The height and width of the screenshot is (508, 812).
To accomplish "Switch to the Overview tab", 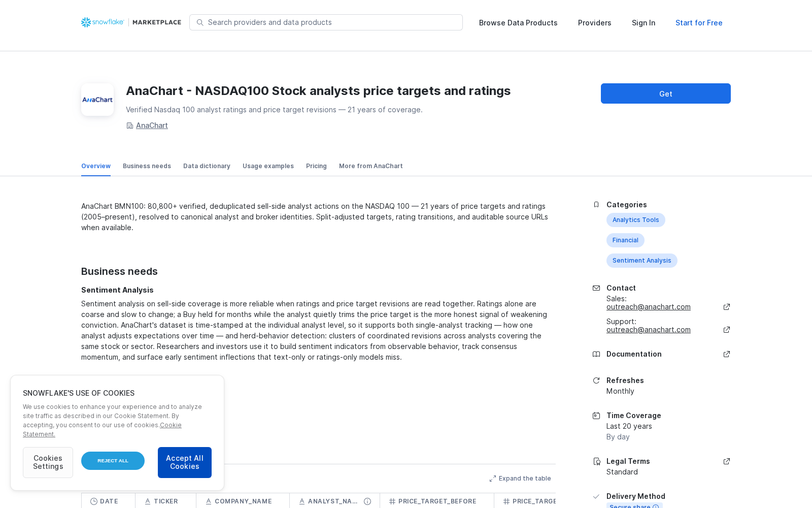I will (x=96, y=166).
